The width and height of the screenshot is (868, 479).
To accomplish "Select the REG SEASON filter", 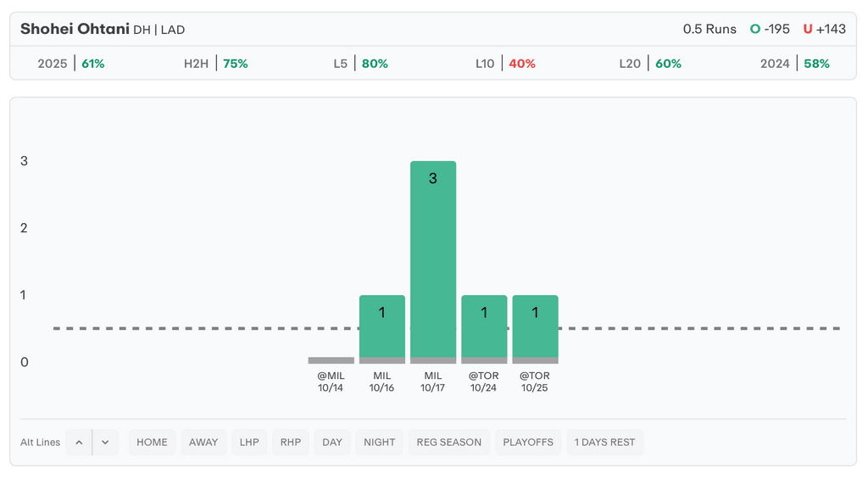I will pos(448,443).
